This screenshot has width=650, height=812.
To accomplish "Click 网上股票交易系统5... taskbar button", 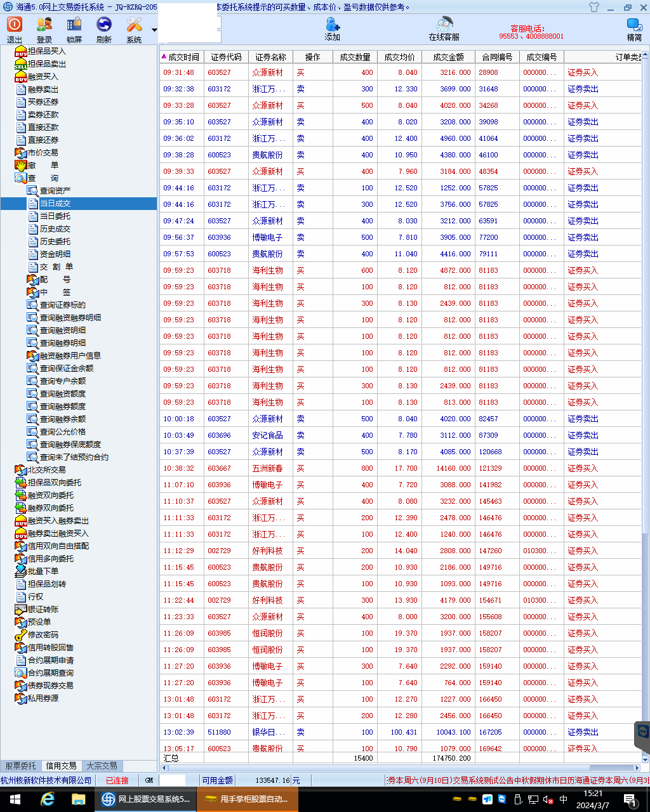I will 146,799.
